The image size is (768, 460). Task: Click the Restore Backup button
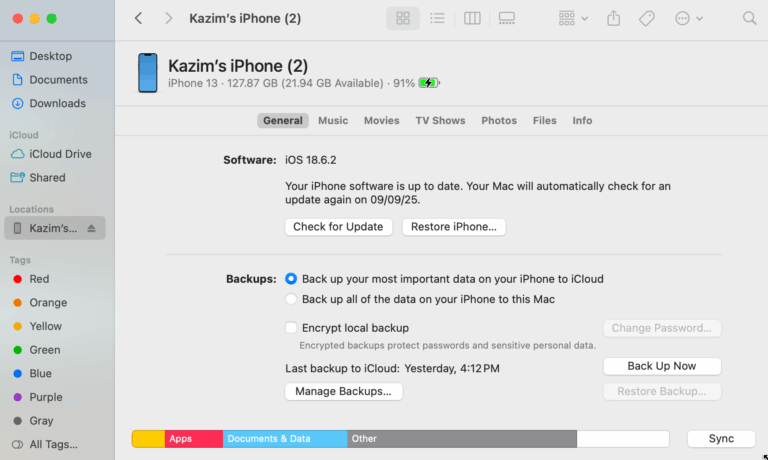pyautogui.click(x=662, y=391)
